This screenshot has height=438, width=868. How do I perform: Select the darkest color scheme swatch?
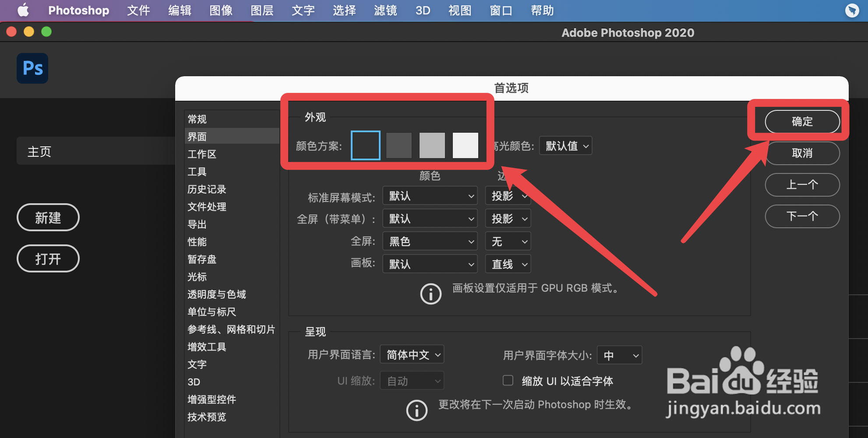click(x=366, y=145)
